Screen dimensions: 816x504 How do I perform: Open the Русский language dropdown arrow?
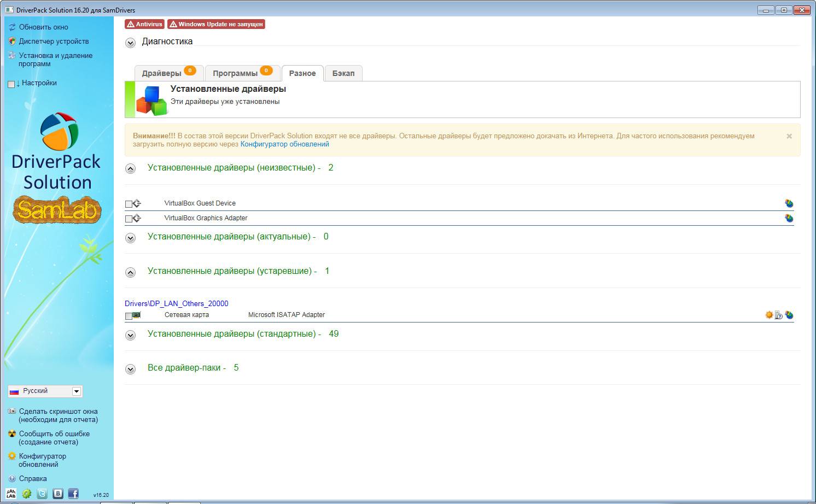(x=77, y=391)
